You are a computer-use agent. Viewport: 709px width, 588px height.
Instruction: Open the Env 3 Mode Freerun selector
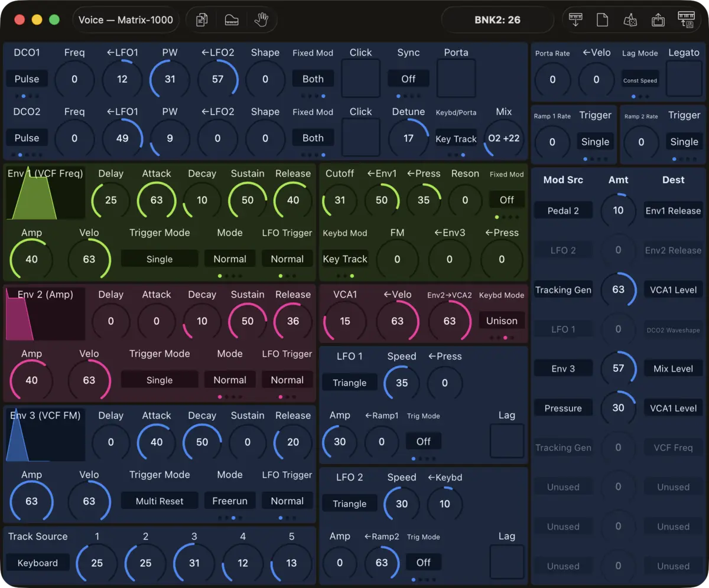[230, 501]
